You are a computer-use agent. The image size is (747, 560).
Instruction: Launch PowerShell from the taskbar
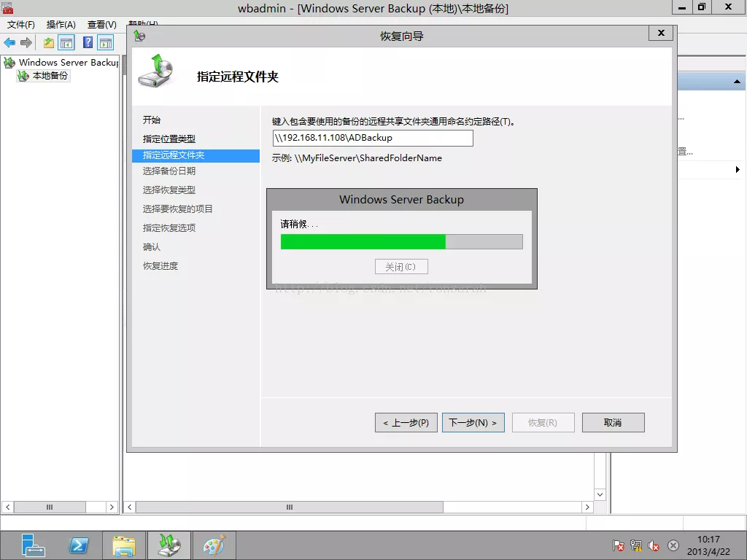coord(79,545)
